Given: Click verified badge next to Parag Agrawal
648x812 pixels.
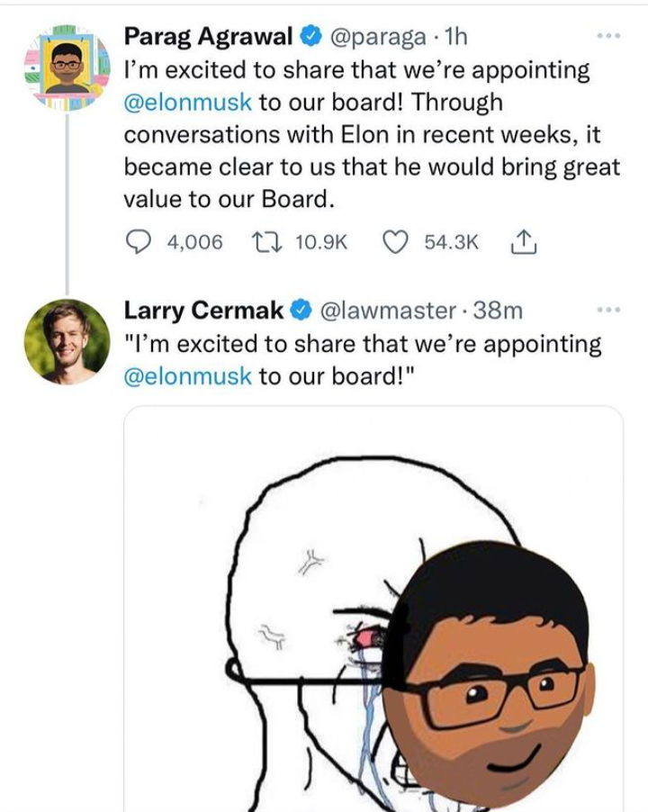Looking at the screenshot, I should point(311,38).
